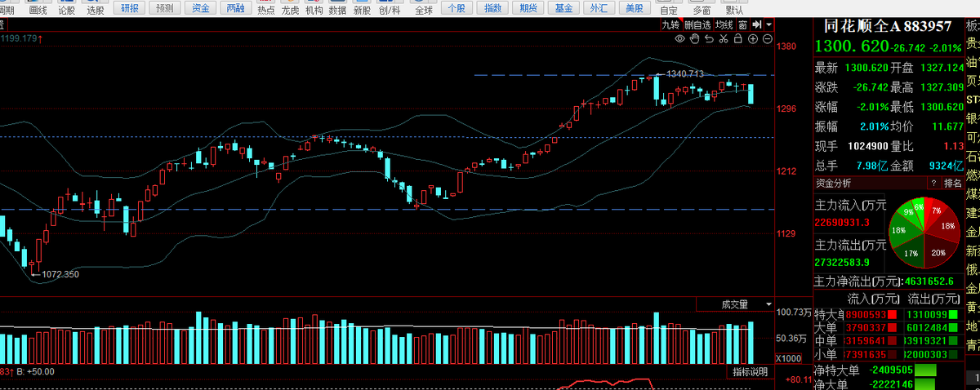The width and height of the screenshot is (980, 390).
Task: Open the 期货 futures button
Action: 528,8
